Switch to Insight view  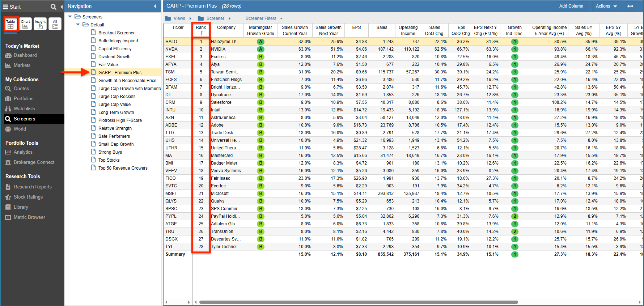pos(40,24)
